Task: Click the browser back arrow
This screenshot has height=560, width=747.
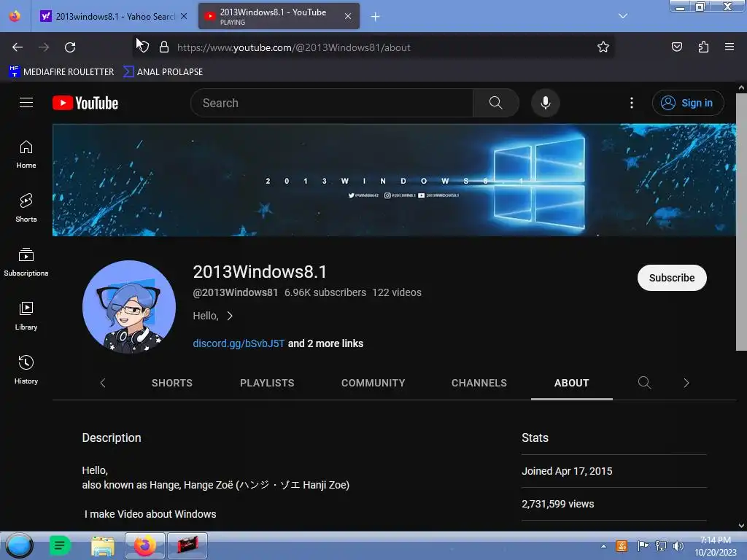Action: [x=18, y=47]
